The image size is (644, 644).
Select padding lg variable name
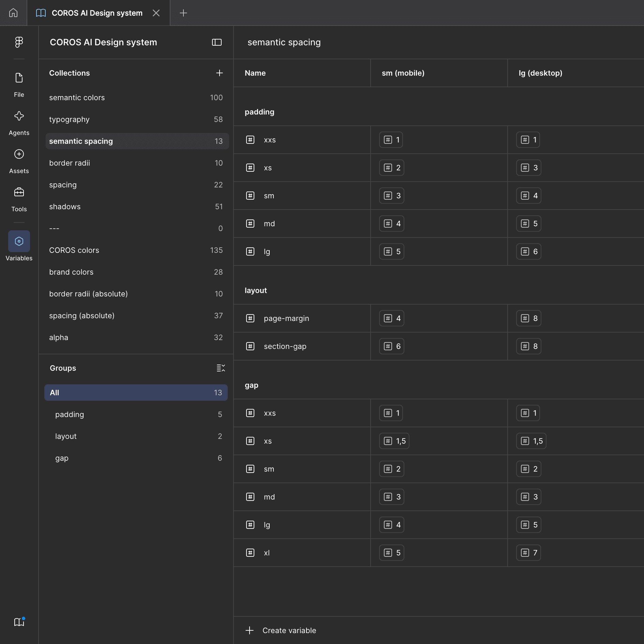click(x=267, y=251)
